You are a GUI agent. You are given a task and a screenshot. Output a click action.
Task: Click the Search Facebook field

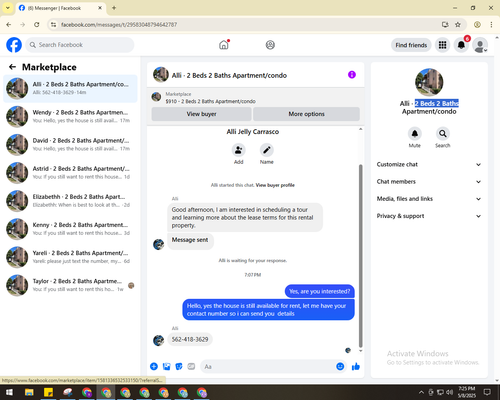(80, 45)
